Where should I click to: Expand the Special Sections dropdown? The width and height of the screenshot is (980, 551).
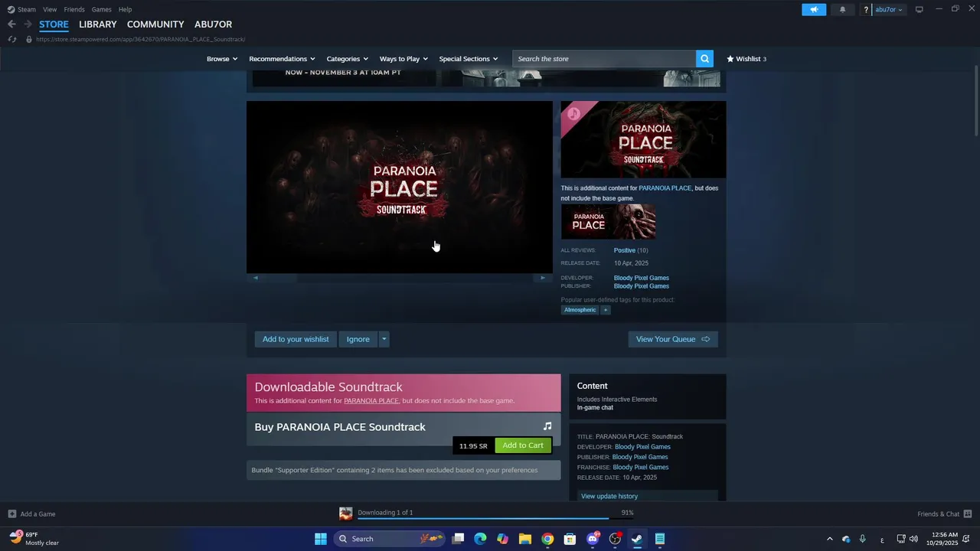(x=469, y=59)
